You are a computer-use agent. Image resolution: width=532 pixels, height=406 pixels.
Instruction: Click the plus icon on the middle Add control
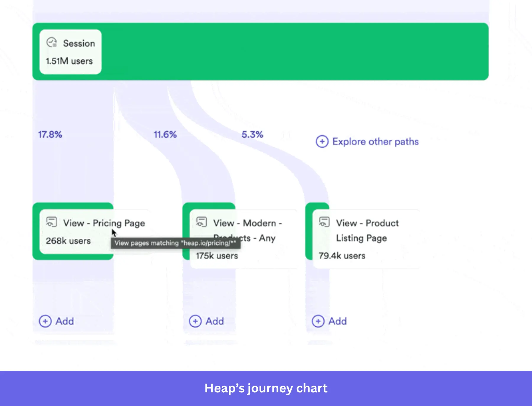[x=195, y=321]
